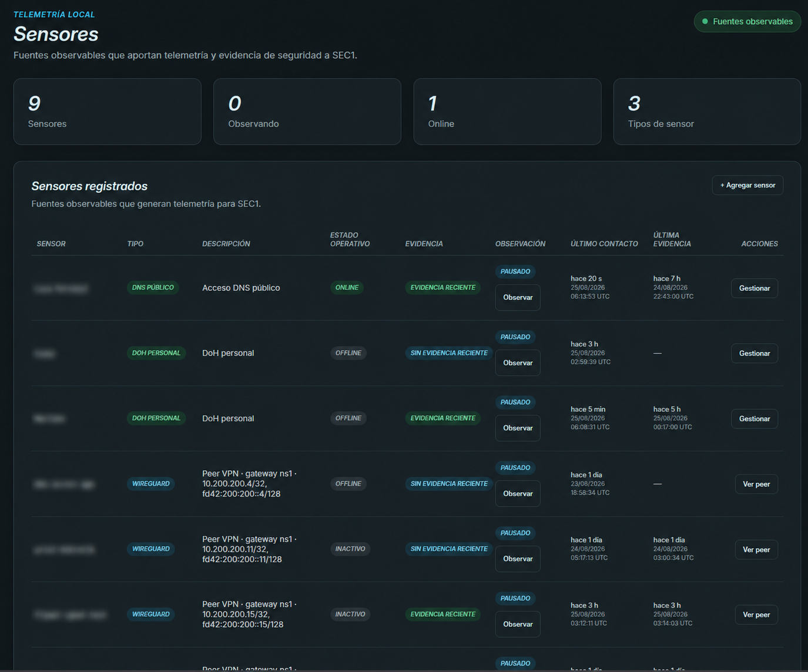
Task: Select the 1 Online summary card
Action: coord(508,112)
